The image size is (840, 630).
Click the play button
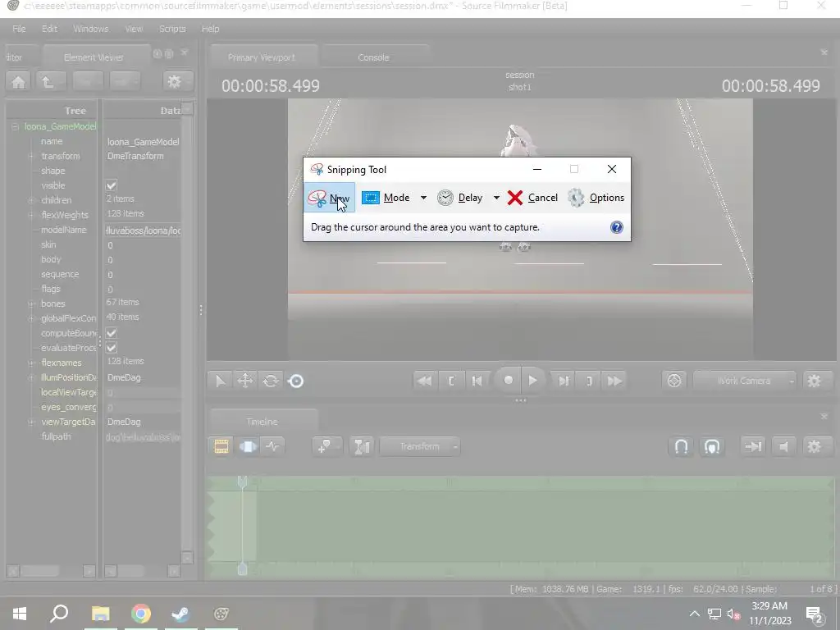(x=532, y=381)
